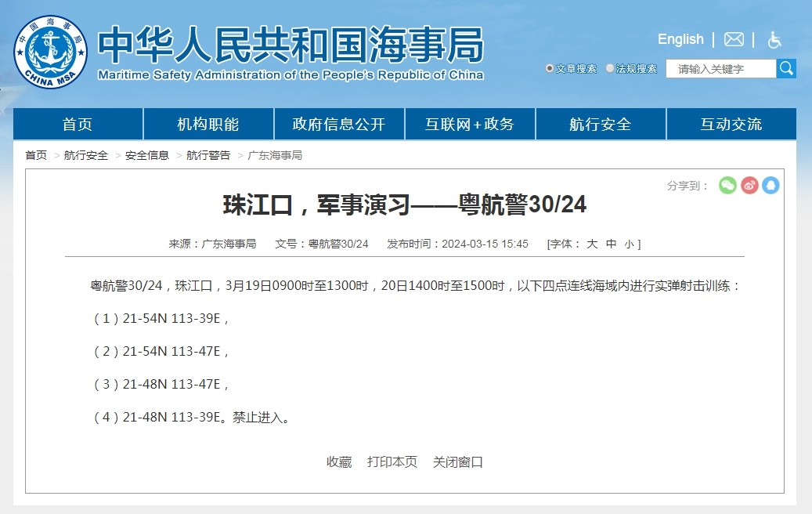The height and width of the screenshot is (514, 812).
Task: Open the 政府信息公开 navigation menu
Action: 339,125
